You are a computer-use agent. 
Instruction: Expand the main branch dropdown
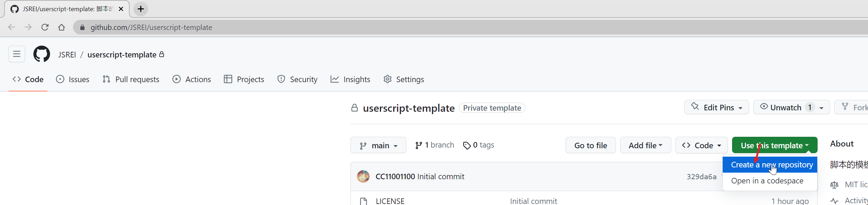coord(378,145)
